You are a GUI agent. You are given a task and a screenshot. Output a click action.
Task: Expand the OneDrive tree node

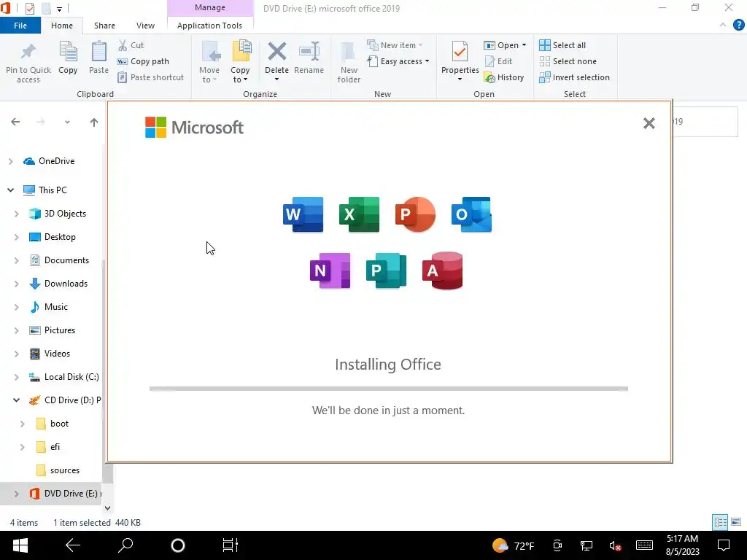10,161
